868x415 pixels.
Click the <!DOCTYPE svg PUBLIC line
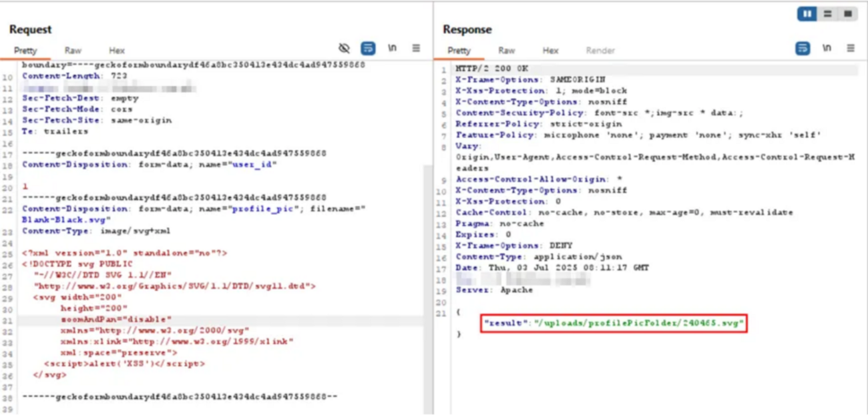[x=77, y=264]
